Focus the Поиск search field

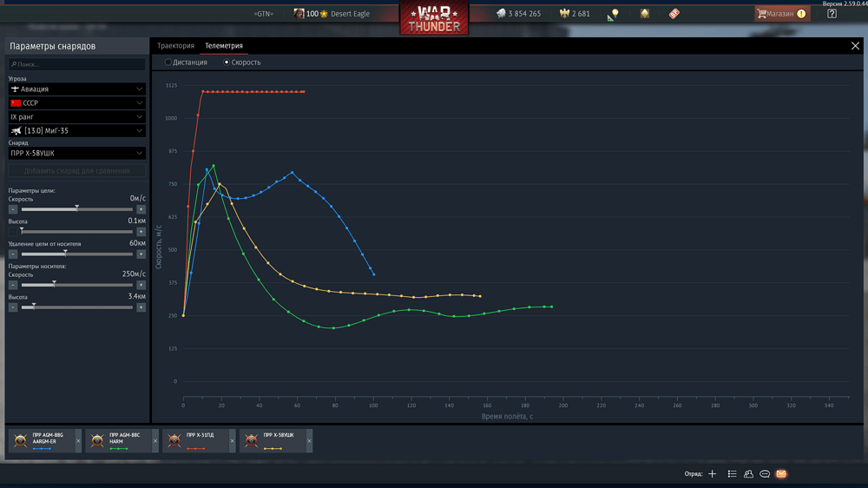click(77, 64)
